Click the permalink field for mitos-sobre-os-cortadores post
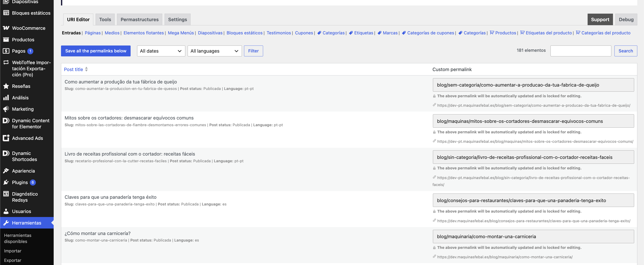644x265 pixels. [x=533, y=121]
